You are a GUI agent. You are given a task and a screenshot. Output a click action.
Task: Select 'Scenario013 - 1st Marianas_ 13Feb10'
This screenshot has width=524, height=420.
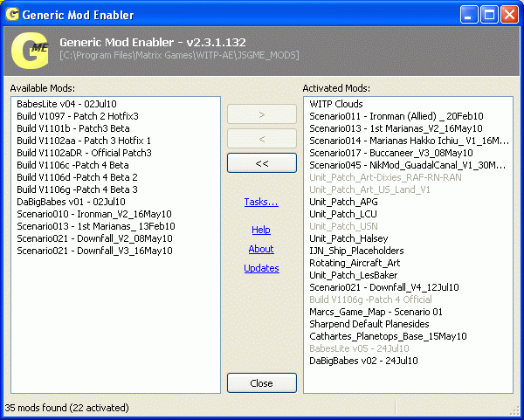96,226
